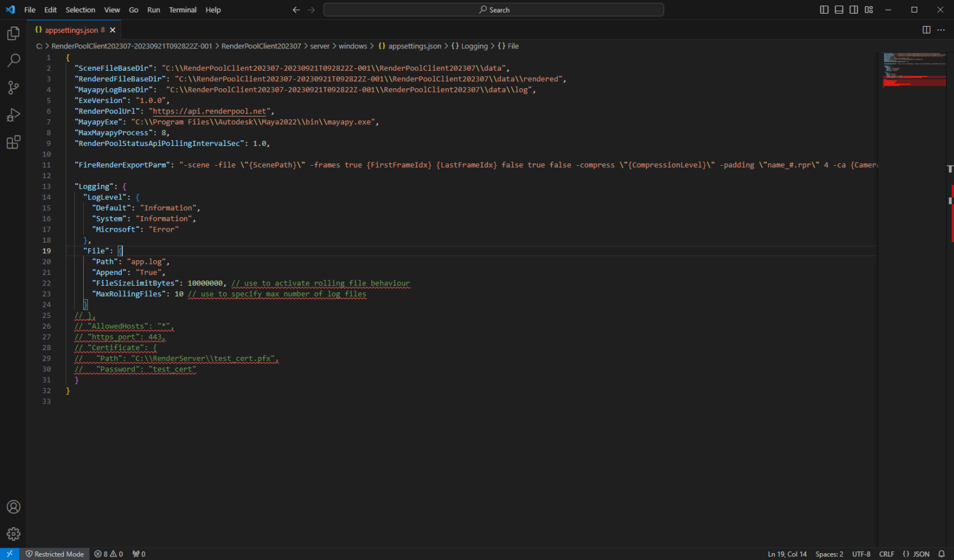Toggle the panel layout visibility control
This screenshot has height=560, width=954.
coord(838,9)
